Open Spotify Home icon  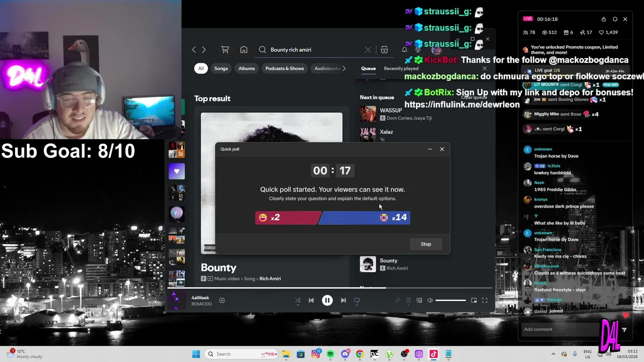244,50
